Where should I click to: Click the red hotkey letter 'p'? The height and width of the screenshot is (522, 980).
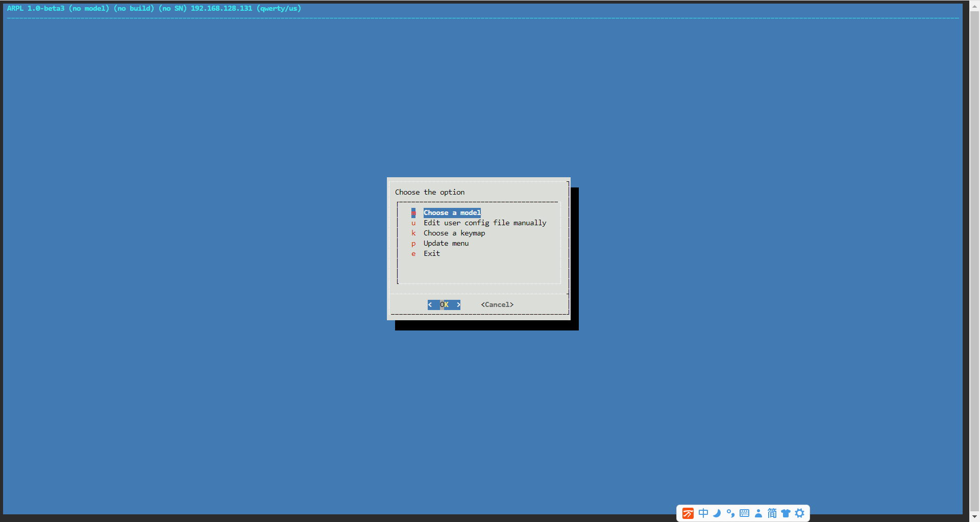[413, 244]
